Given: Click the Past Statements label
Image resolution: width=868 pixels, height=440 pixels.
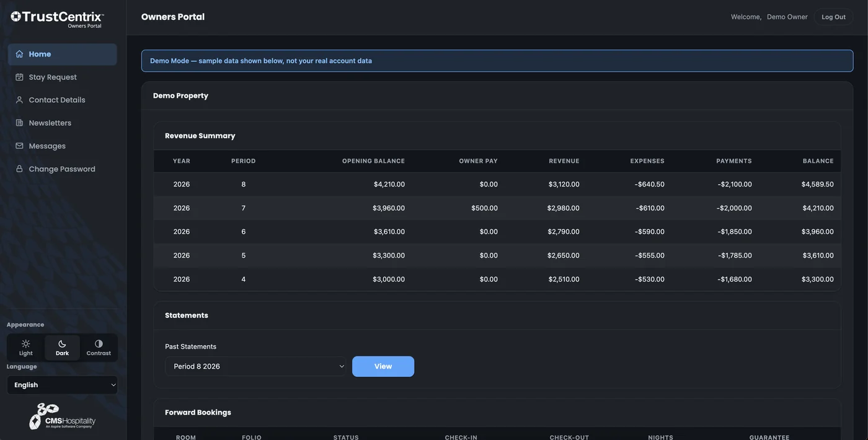Looking at the screenshot, I should pos(190,346).
